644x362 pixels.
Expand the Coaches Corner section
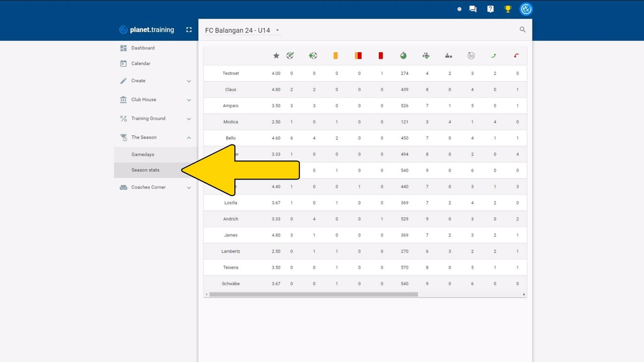148,187
